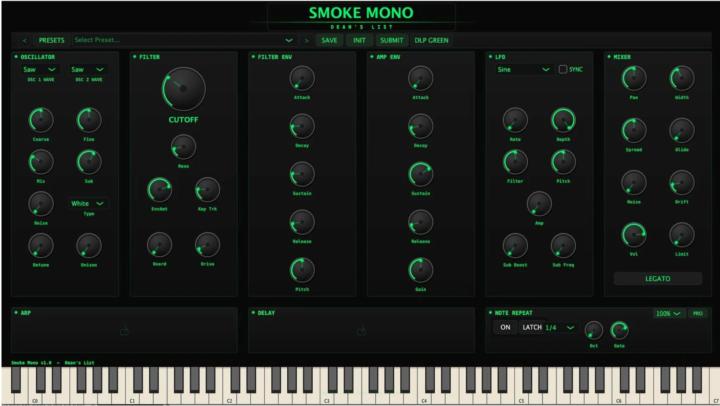This screenshot has height=406, width=720.
Task: Click the Mixer Drift knob
Action: (x=682, y=182)
